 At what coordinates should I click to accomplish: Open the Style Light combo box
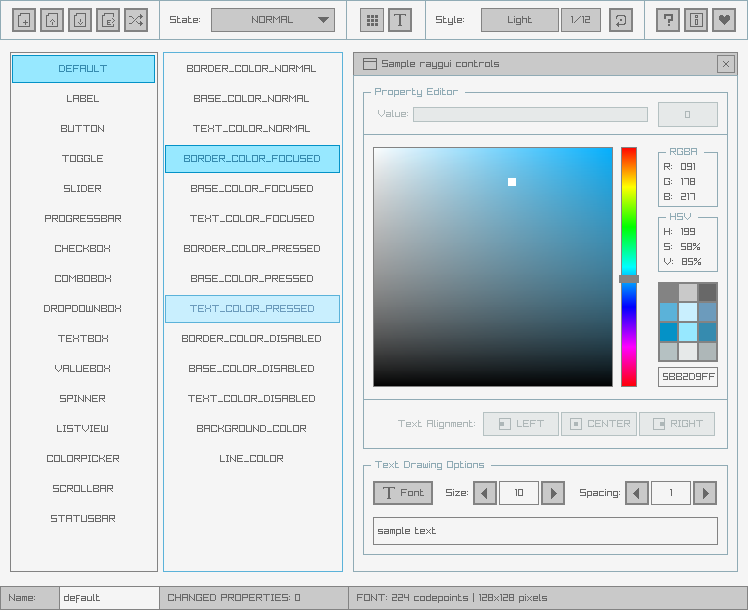tap(519, 20)
